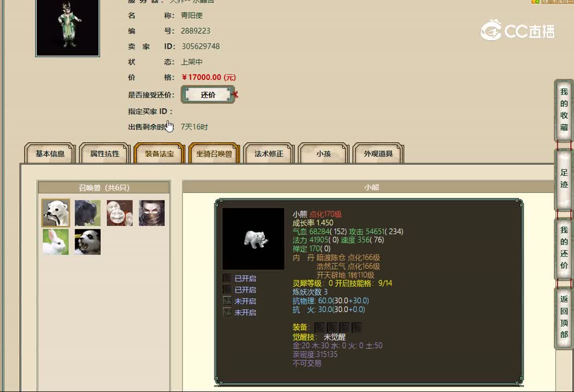Click the item number 2889223
Viewport: 574px width, 392px height.
pyautogui.click(x=196, y=30)
